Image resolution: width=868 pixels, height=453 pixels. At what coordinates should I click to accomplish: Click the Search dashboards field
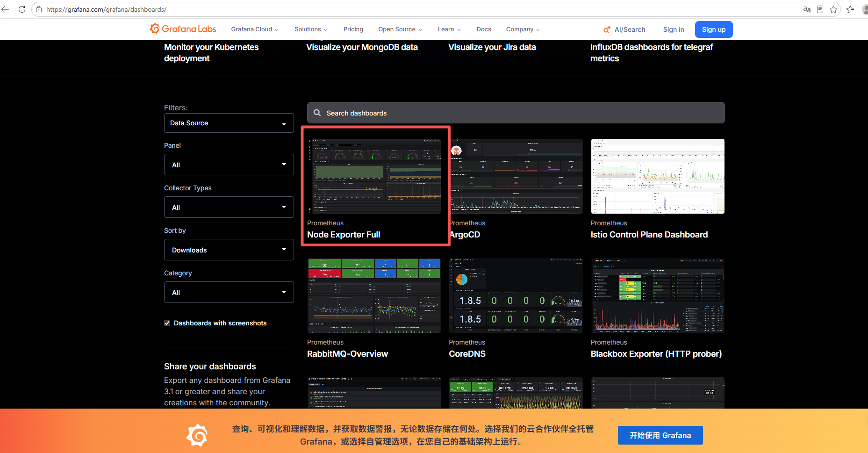pyautogui.click(x=516, y=113)
